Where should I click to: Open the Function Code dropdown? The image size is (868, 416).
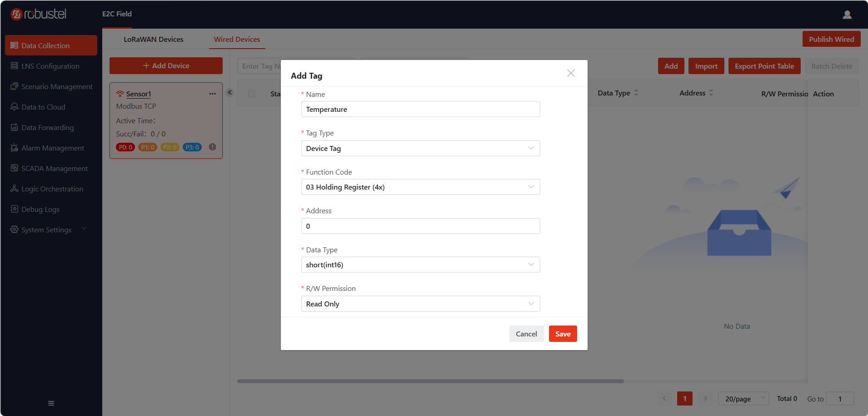420,187
